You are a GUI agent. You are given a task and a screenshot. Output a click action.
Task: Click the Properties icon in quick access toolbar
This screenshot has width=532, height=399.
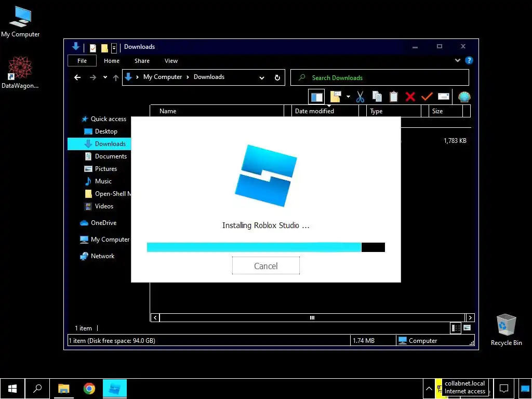[92, 48]
